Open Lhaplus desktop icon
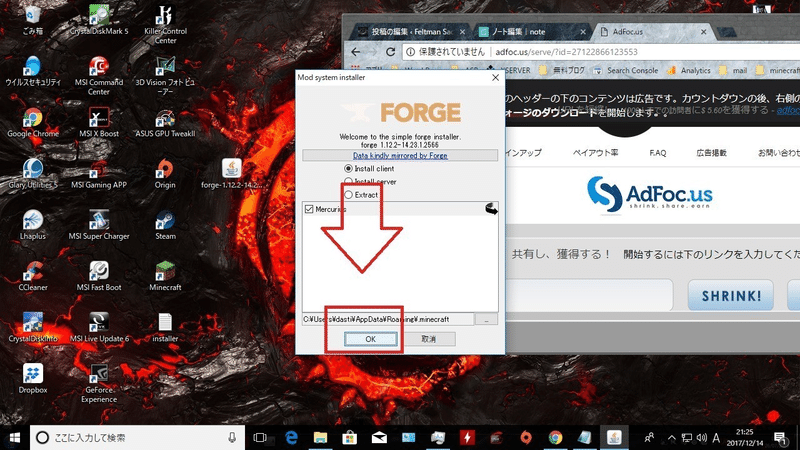Viewport: 800px width, 450px height. (x=33, y=224)
